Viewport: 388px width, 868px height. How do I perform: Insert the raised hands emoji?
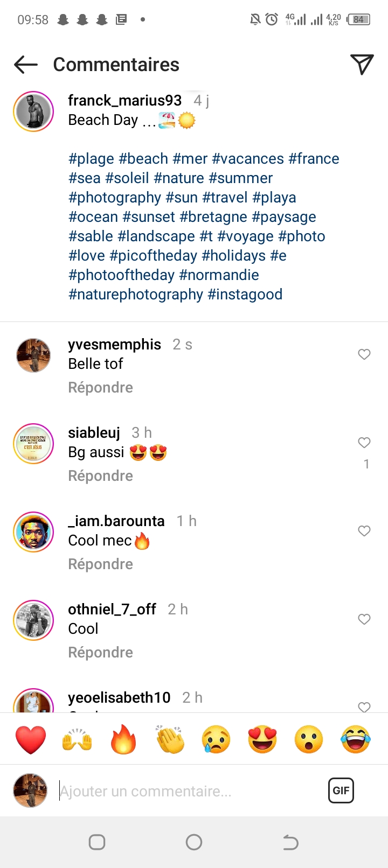pyautogui.click(x=77, y=739)
